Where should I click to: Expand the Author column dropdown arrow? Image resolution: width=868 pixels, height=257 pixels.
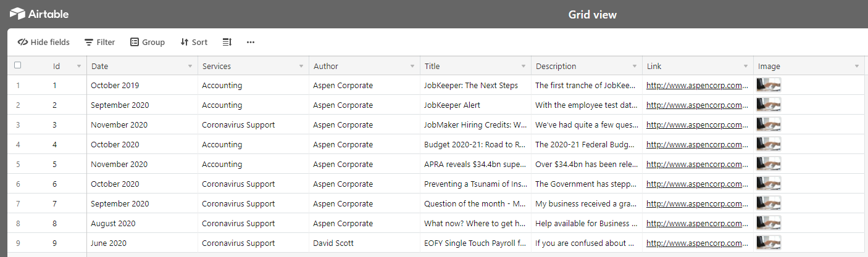pyautogui.click(x=412, y=66)
